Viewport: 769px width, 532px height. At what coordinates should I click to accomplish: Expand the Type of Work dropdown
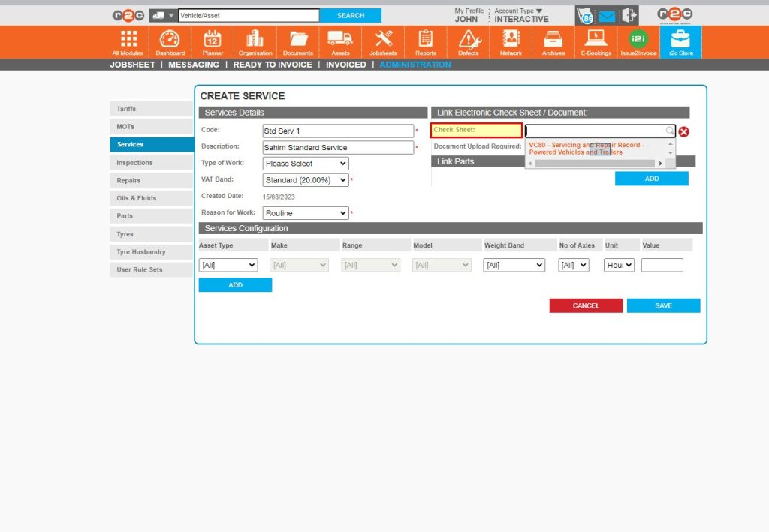[306, 164]
